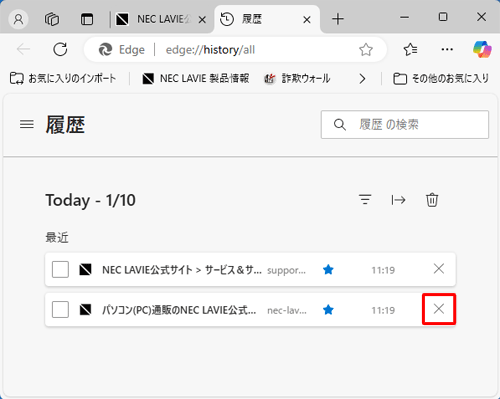Image resolution: width=500 pixels, height=399 pixels.
Task: Open the tab actions menu icon
Action: pyautogui.click(x=87, y=19)
